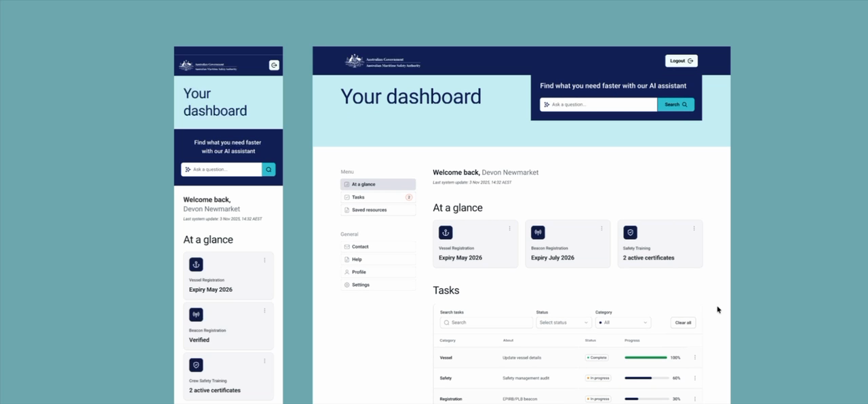The height and width of the screenshot is (404, 868).
Task: Open three-dot menu on desktop Beacon Registration card
Action: click(601, 228)
